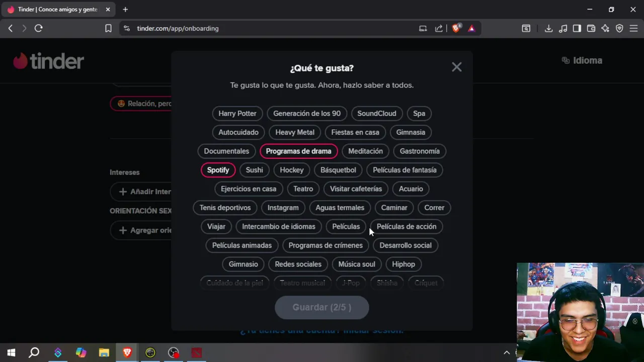Open downloads icon in toolbar

(x=548, y=29)
